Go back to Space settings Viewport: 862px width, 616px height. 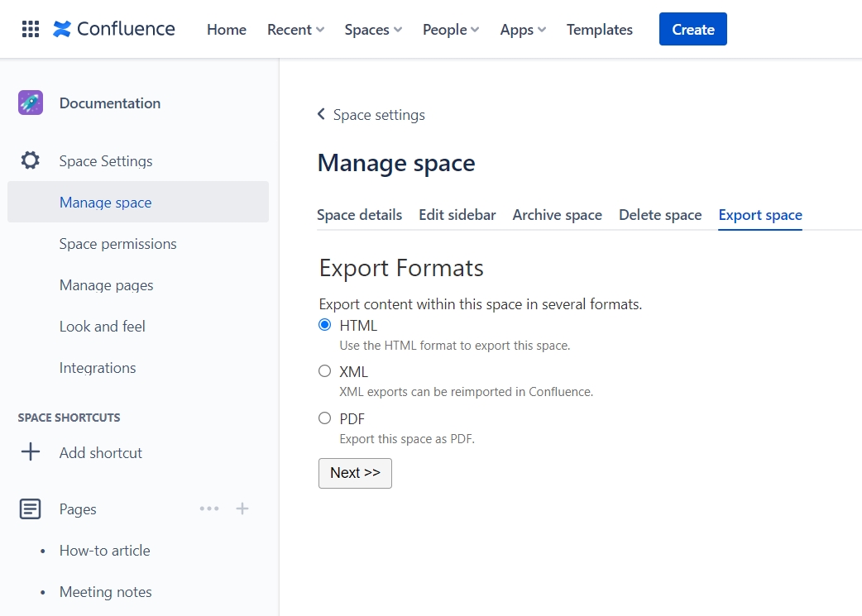pos(371,115)
